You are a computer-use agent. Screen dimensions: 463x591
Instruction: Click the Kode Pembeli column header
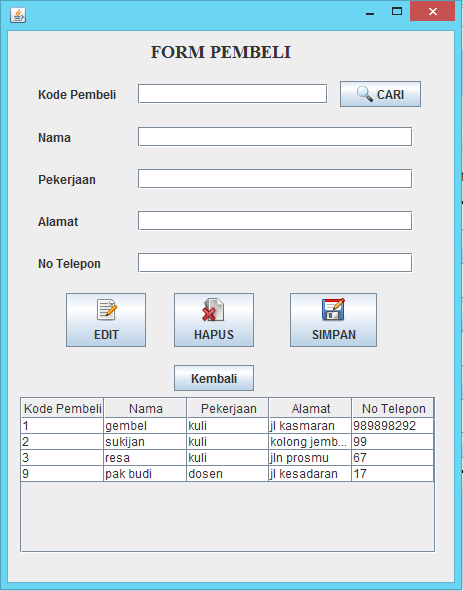coord(62,408)
